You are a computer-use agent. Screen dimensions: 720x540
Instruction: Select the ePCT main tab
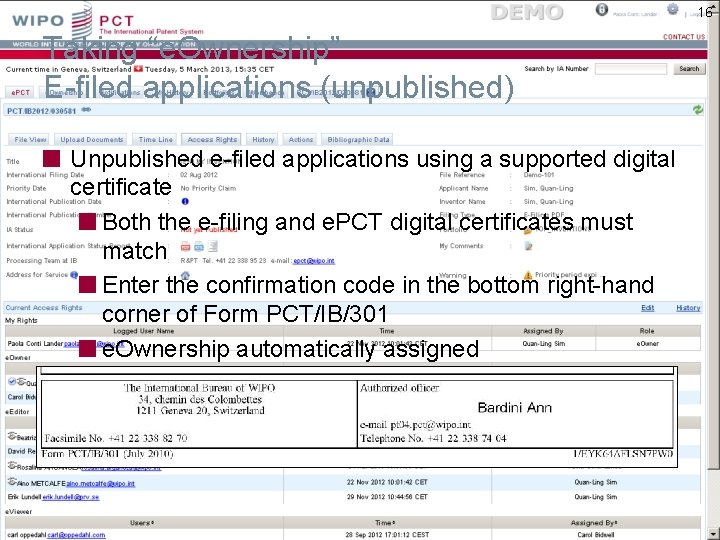[21, 92]
